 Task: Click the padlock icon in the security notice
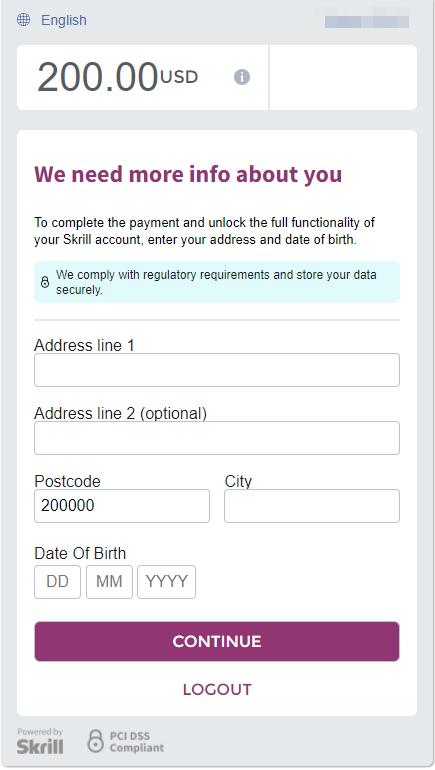(x=45, y=282)
